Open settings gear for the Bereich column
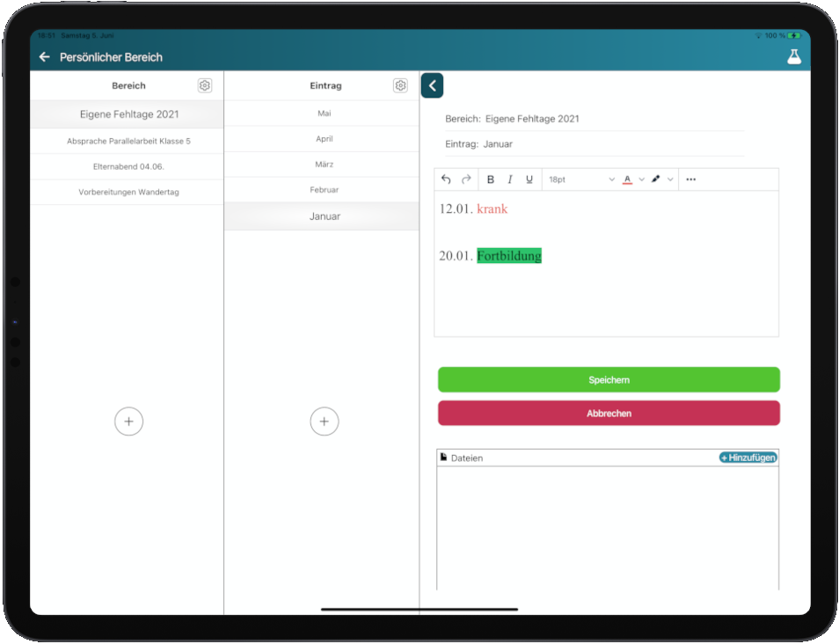Screen dimensions: 839x644 click(205, 85)
